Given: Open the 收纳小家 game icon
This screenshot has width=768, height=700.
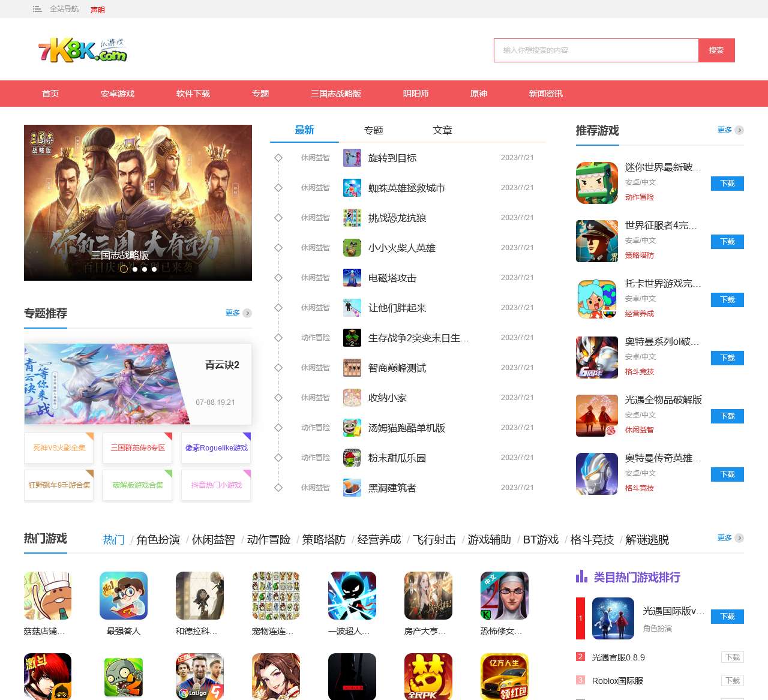Looking at the screenshot, I should 352,398.
